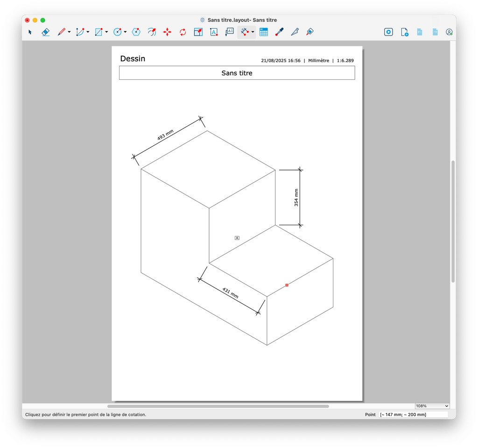Click the horizontal scrollbar thumb
The image size is (478, 448).
point(218,406)
